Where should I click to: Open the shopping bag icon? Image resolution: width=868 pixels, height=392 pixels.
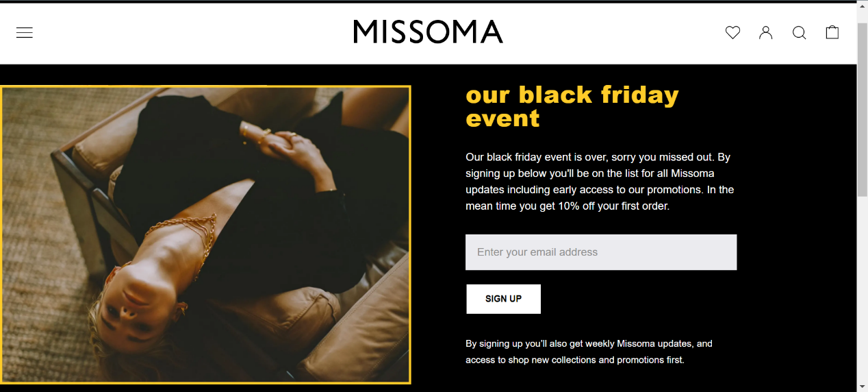tap(832, 32)
